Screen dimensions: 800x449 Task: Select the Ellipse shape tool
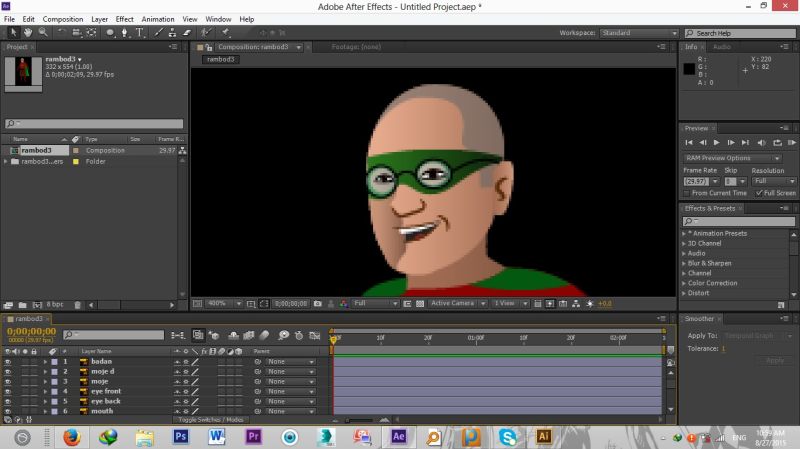[110, 32]
